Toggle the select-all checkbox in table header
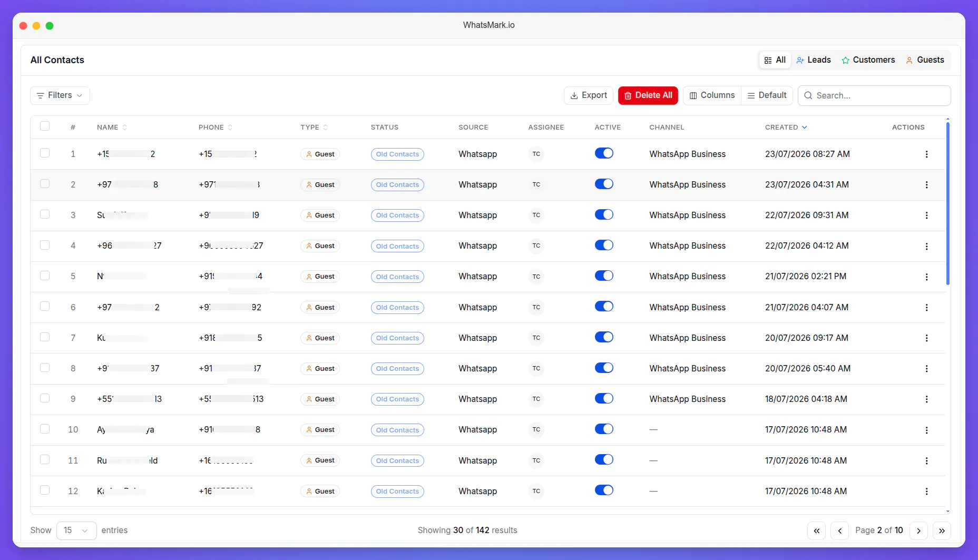 point(45,126)
